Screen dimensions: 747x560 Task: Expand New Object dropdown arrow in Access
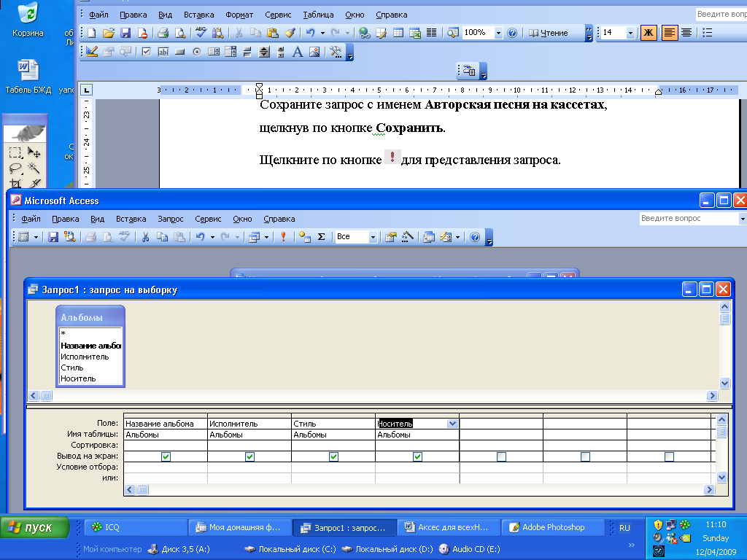pos(458,237)
